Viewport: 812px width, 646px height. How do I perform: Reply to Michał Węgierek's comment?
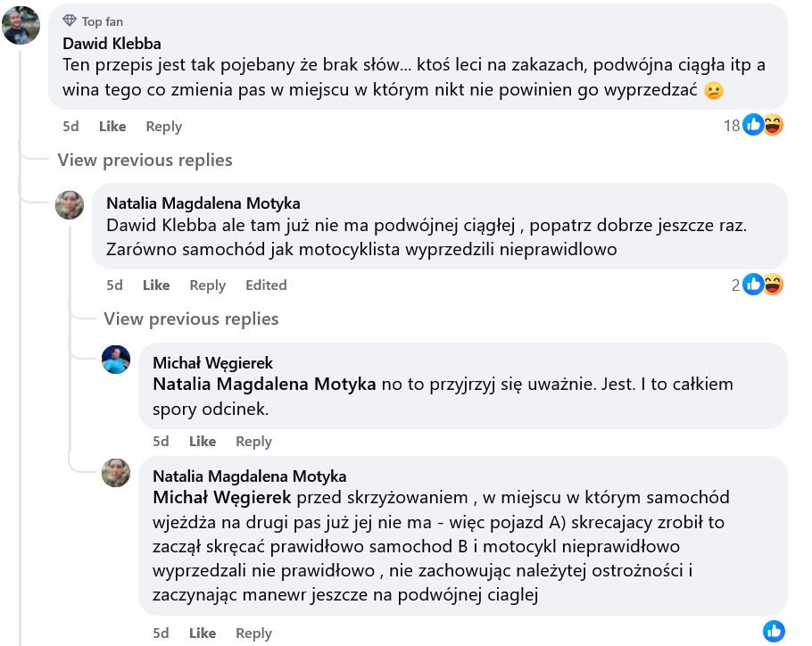(x=253, y=442)
